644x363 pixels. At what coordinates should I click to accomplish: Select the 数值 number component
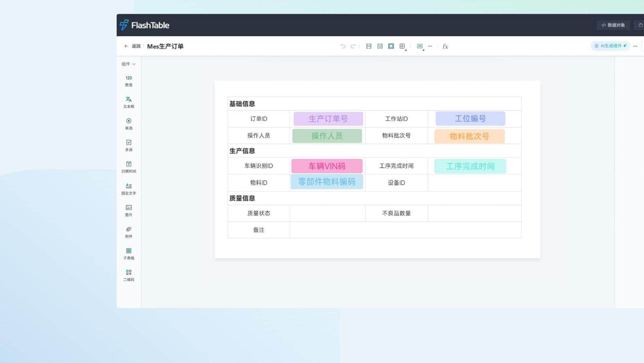[x=128, y=81]
